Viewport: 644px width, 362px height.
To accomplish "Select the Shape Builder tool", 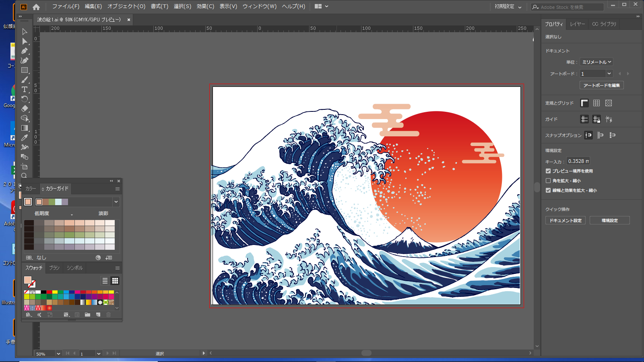I will (25, 118).
